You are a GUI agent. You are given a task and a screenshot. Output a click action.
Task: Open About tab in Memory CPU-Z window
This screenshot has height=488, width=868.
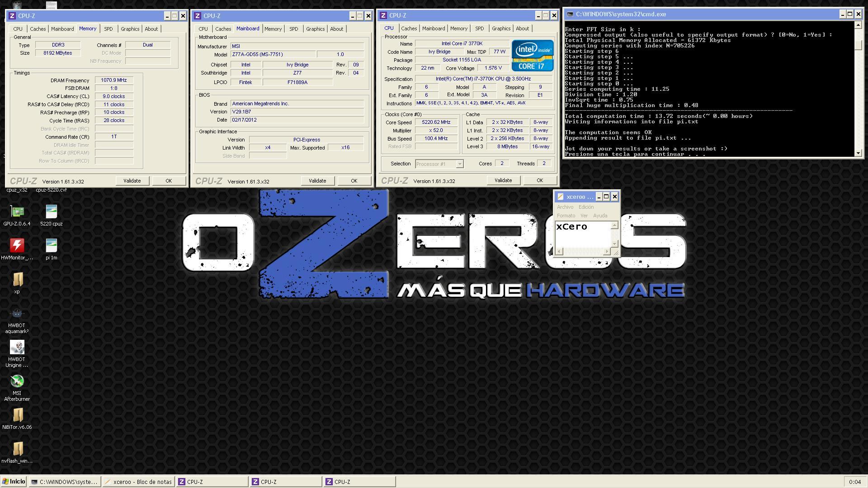tap(151, 29)
